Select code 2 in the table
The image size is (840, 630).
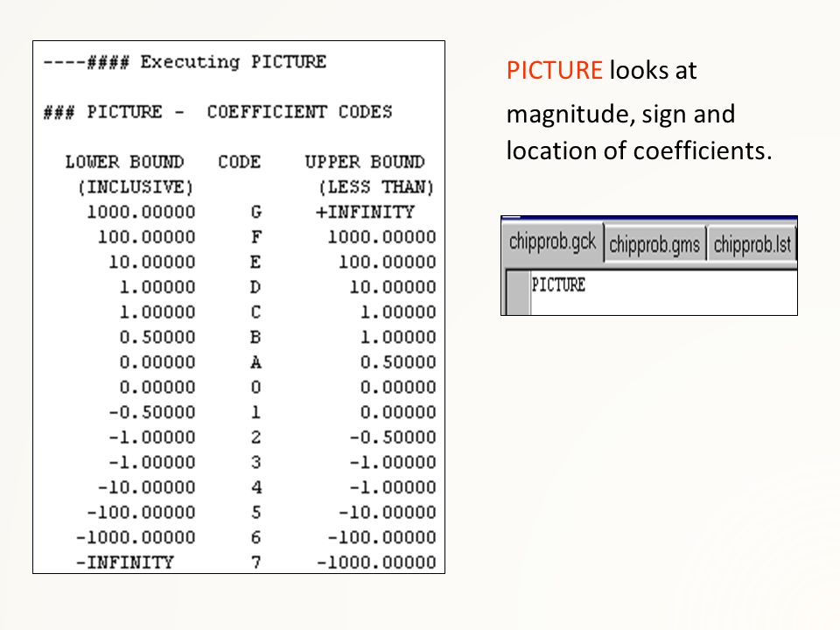[256, 437]
